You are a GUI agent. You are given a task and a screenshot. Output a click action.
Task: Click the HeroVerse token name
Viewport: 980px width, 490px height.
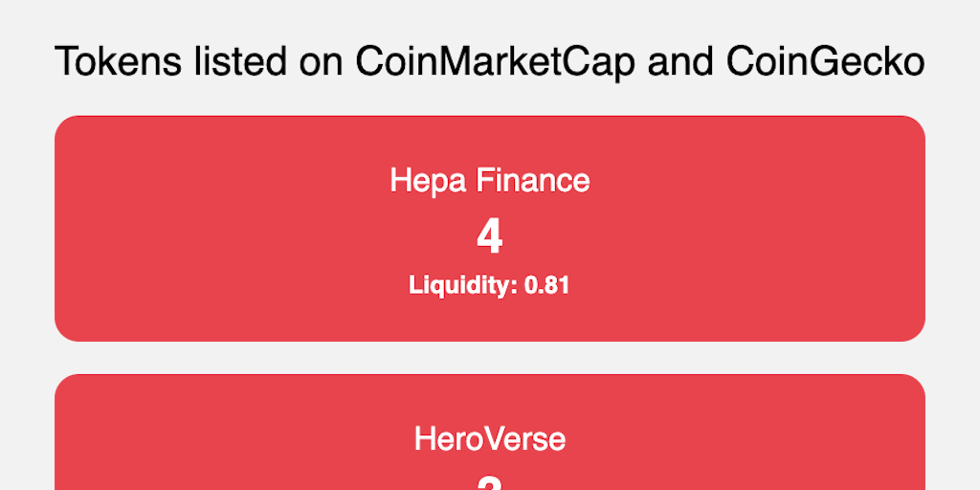click(490, 439)
